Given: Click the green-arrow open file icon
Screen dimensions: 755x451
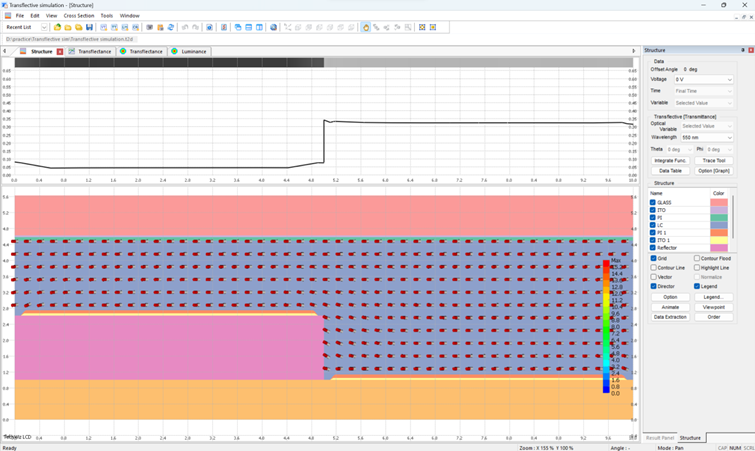Looking at the screenshot, I should 57,27.
